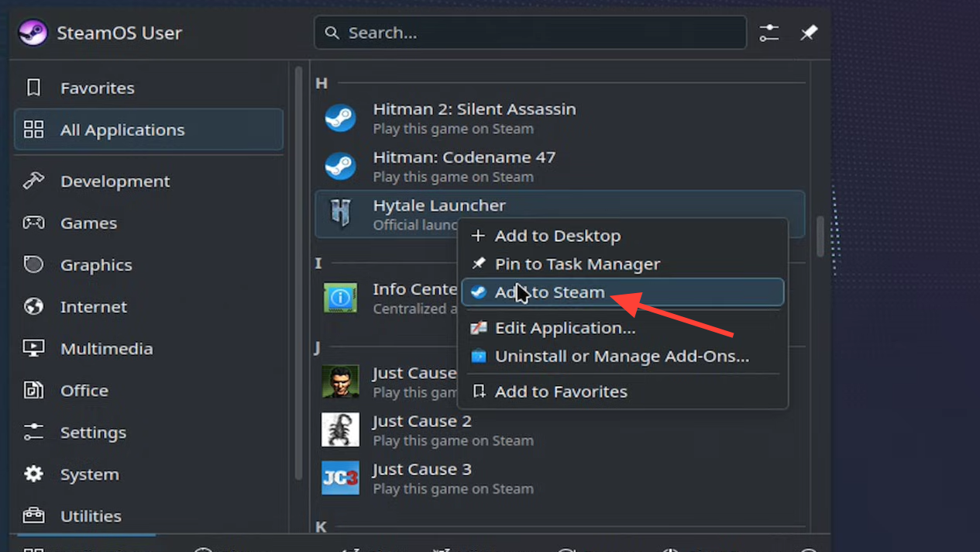The height and width of the screenshot is (552, 980).
Task: Click the Just Cause 1 game thumbnail
Action: click(x=340, y=381)
